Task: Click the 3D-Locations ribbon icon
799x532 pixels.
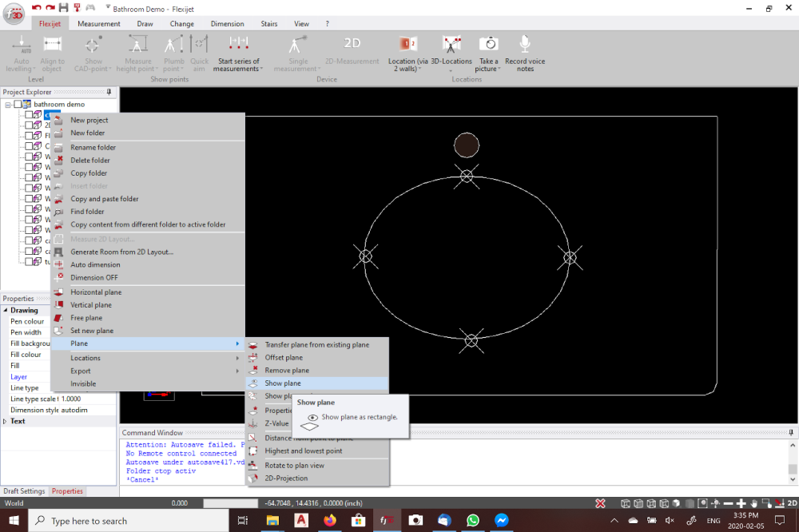Action: point(451,45)
